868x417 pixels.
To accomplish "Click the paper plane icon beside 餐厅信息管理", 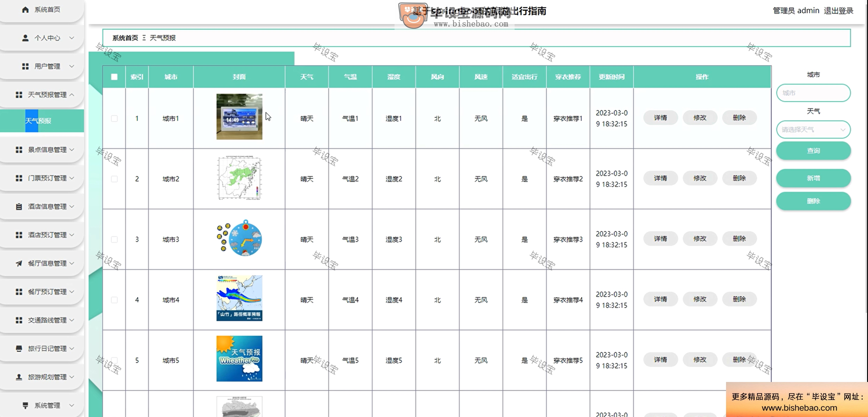I will (x=19, y=263).
